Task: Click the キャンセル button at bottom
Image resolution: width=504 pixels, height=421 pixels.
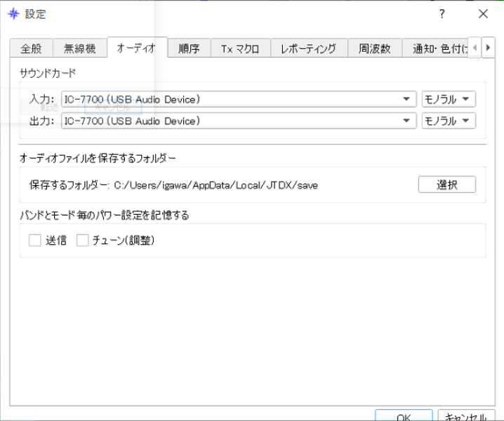Action: (466, 415)
